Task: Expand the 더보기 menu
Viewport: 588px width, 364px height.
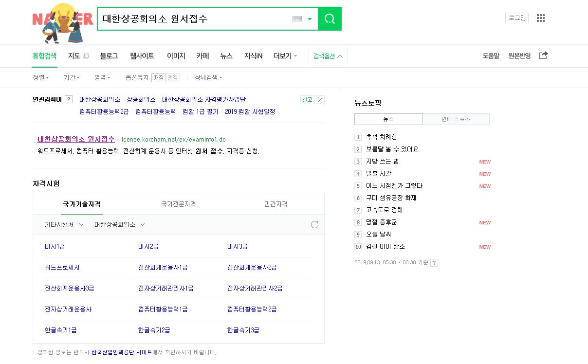Action: (x=285, y=56)
